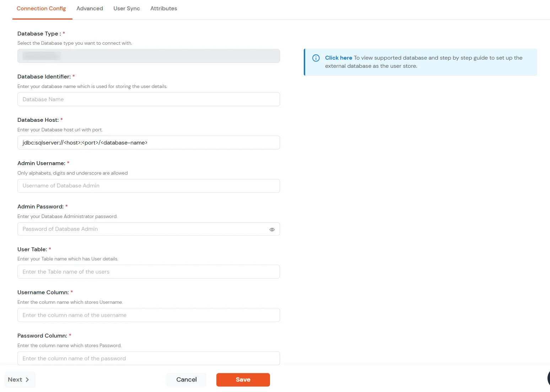Click the info icon in the blue banner
Screen dimensions: 550x392
[316, 58]
